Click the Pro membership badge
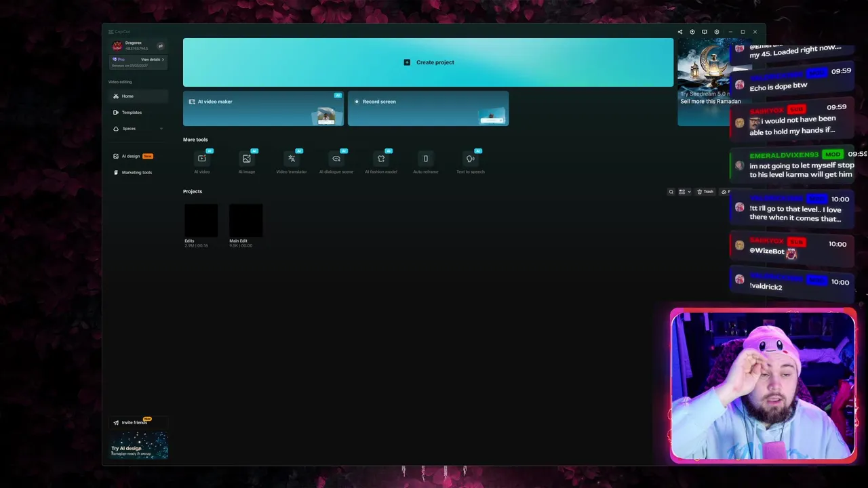The width and height of the screenshot is (868, 488). 119,60
